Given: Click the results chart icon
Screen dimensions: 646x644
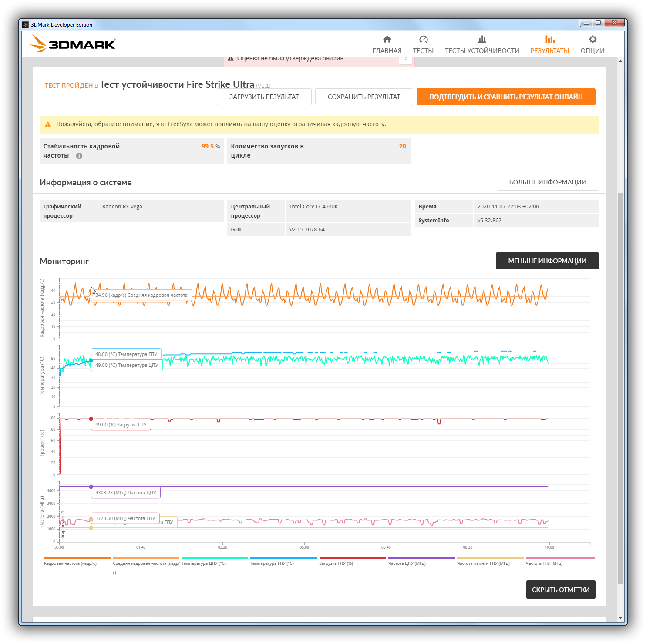Looking at the screenshot, I should [550, 40].
